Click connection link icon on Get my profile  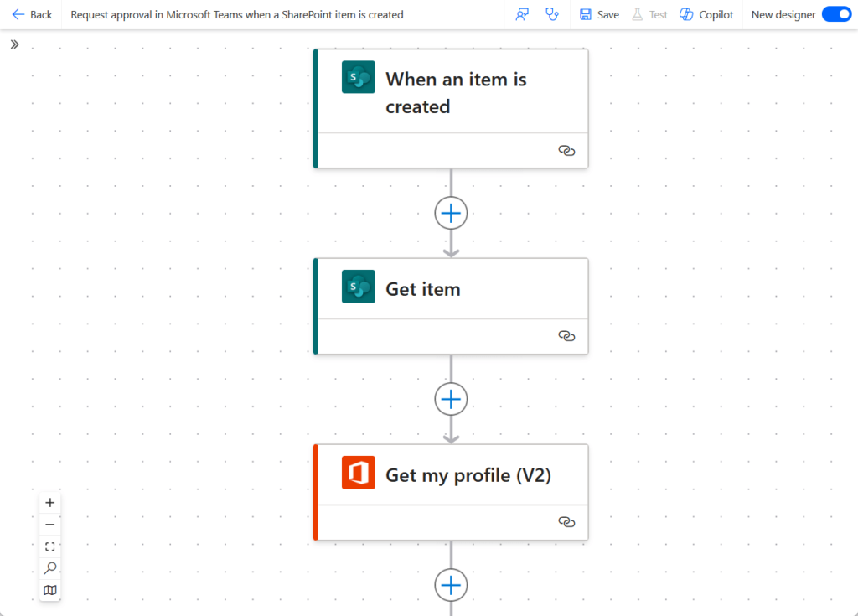(566, 522)
